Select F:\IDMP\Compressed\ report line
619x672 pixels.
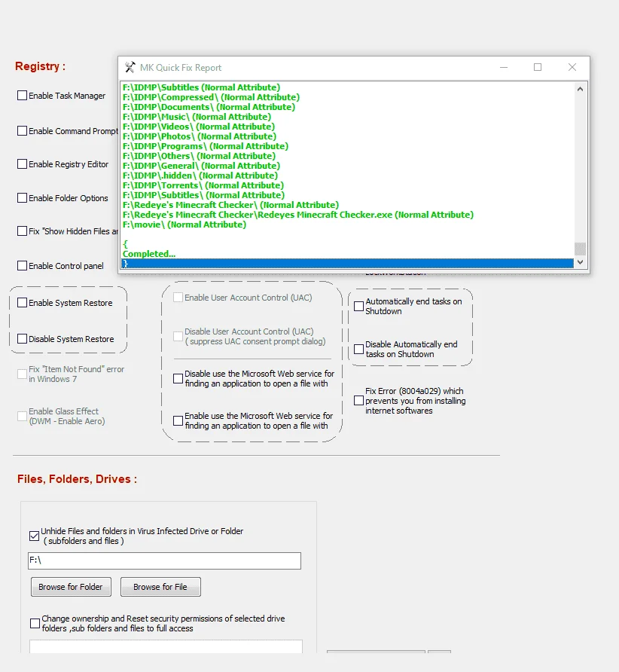pos(211,97)
